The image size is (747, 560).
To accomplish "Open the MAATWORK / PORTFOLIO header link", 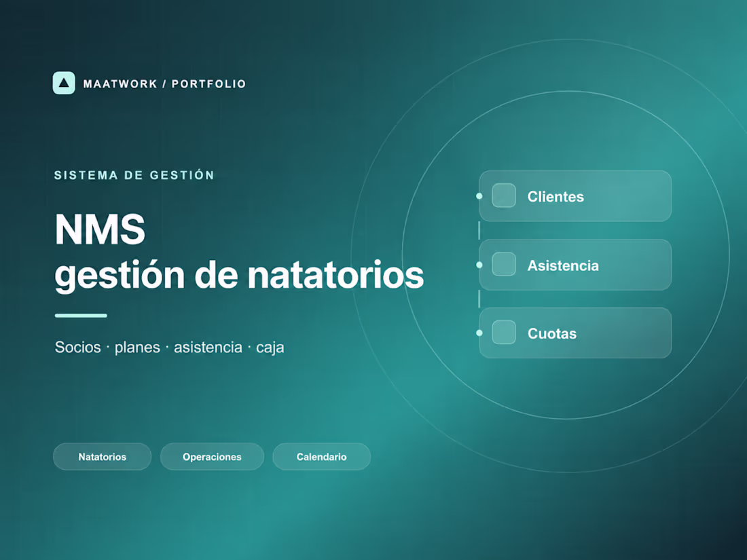I will point(164,83).
